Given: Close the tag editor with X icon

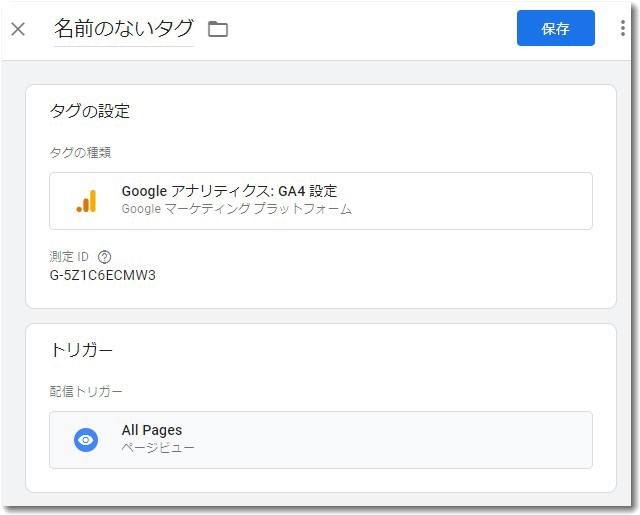Looking at the screenshot, I should point(18,29).
